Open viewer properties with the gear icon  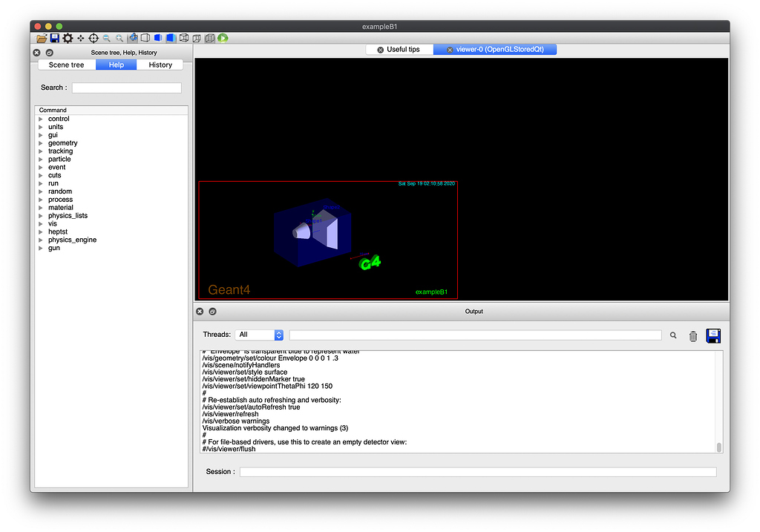[x=68, y=38]
